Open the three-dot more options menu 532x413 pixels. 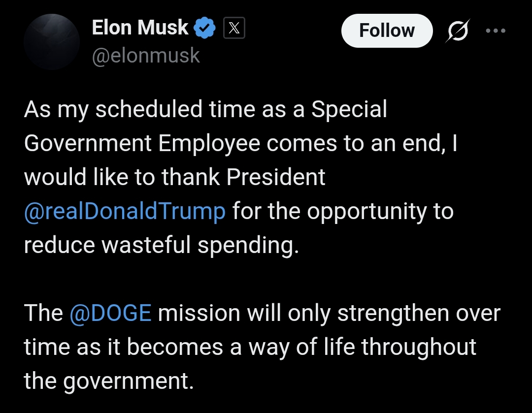click(496, 31)
